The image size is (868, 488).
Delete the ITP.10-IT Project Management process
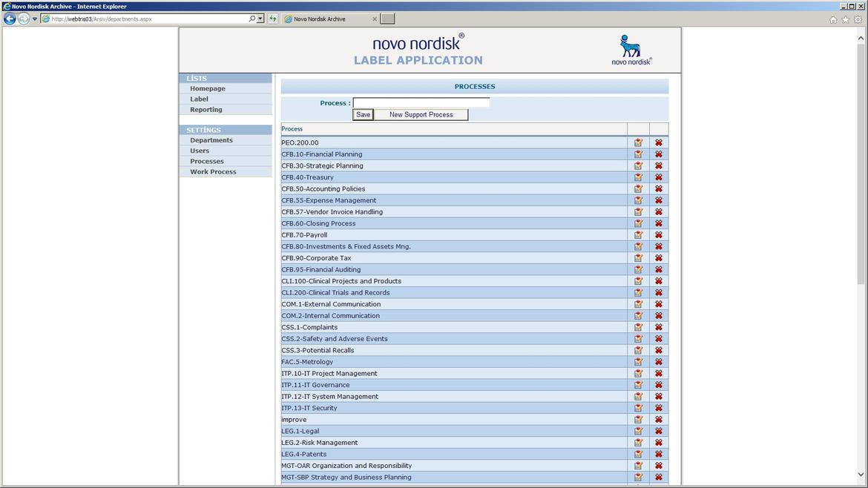[x=659, y=374]
